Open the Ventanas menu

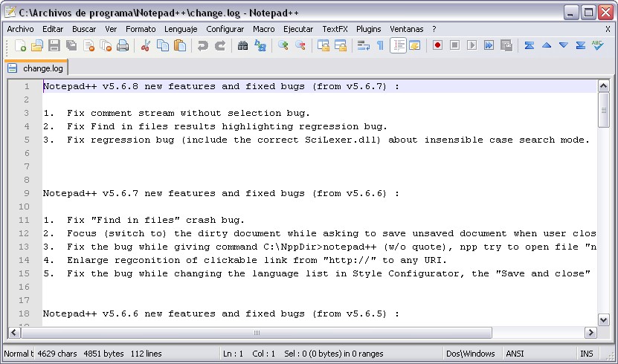(x=406, y=29)
